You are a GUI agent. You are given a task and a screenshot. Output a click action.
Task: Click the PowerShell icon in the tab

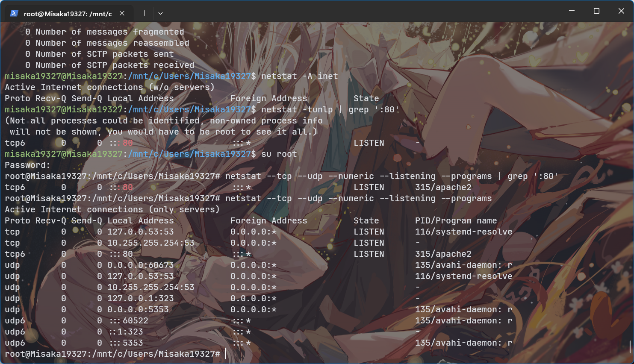coord(14,13)
